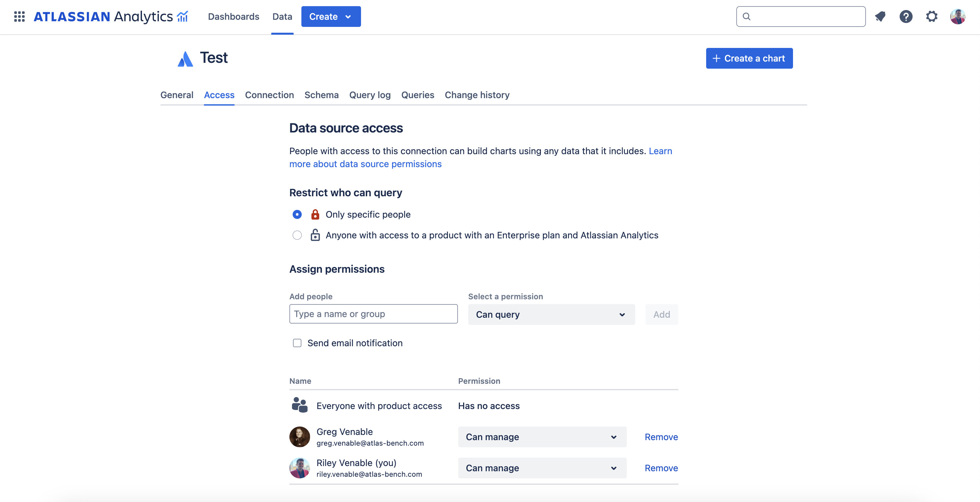Click the Create a chart button
This screenshot has height=502, width=980.
[750, 58]
